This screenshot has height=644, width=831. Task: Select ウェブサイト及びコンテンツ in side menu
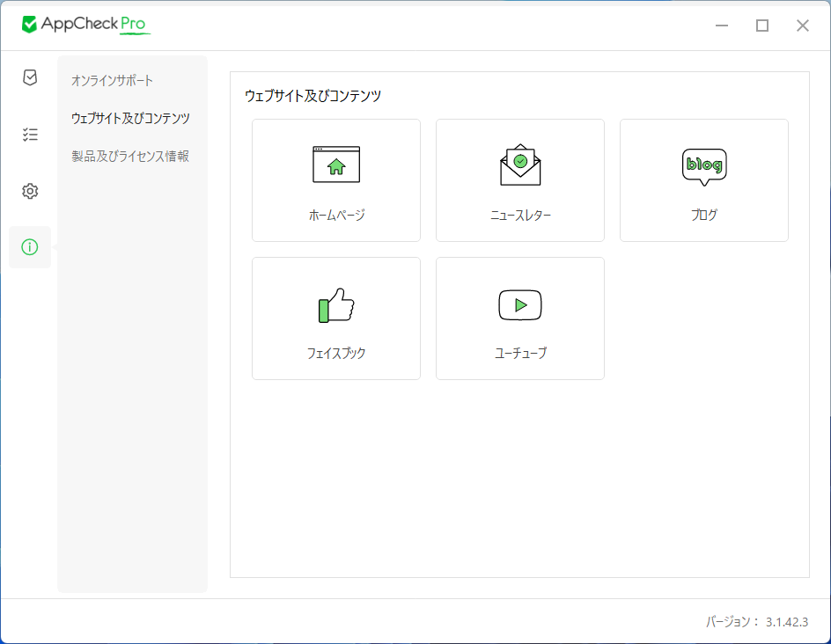[130, 118]
